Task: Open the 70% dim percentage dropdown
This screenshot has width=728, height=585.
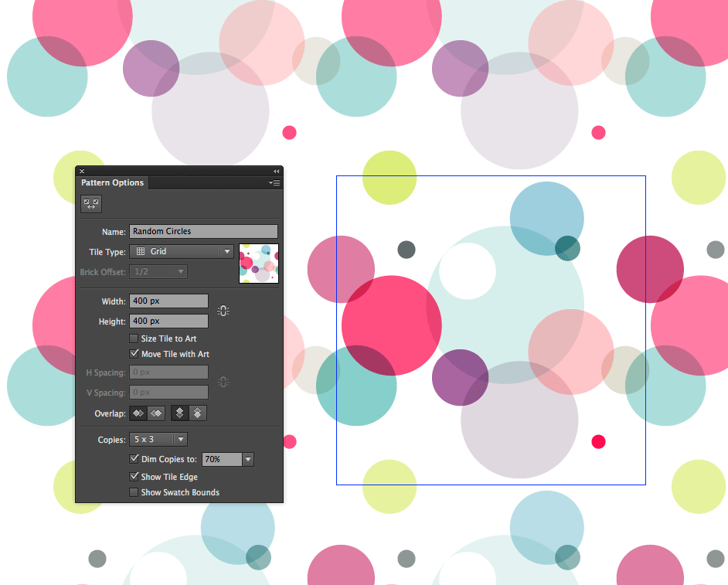Action: [x=248, y=459]
